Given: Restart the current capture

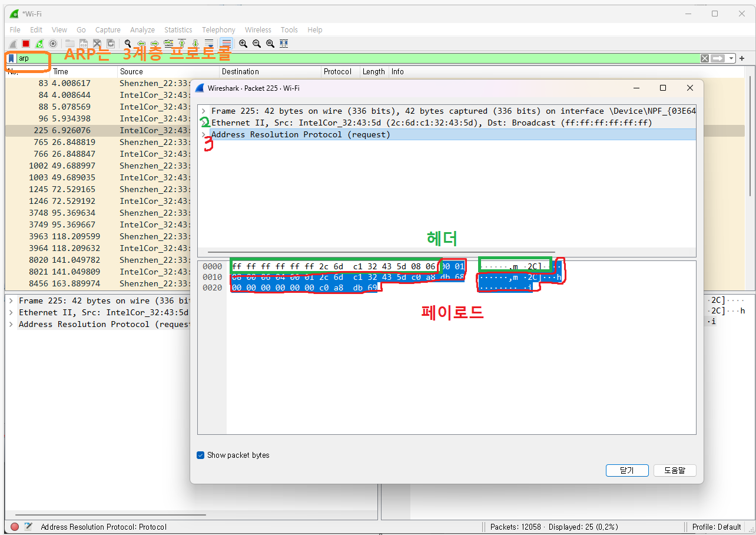Looking at the screenshot, I should pyautogui.click(x=39, y=44).
